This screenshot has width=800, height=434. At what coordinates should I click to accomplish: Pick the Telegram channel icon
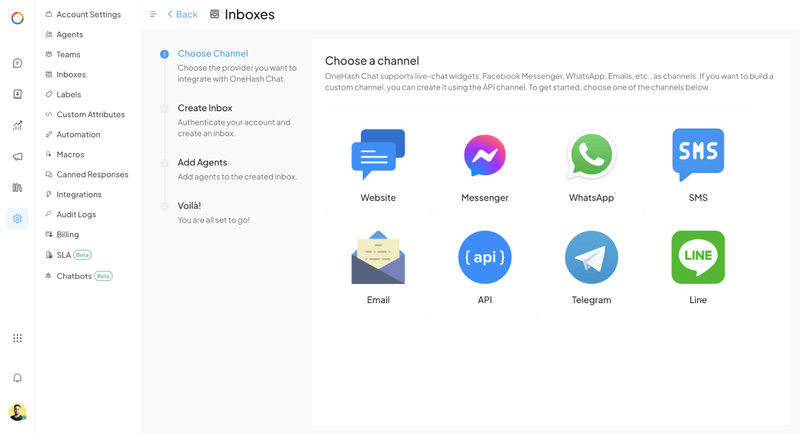[591, 258]
